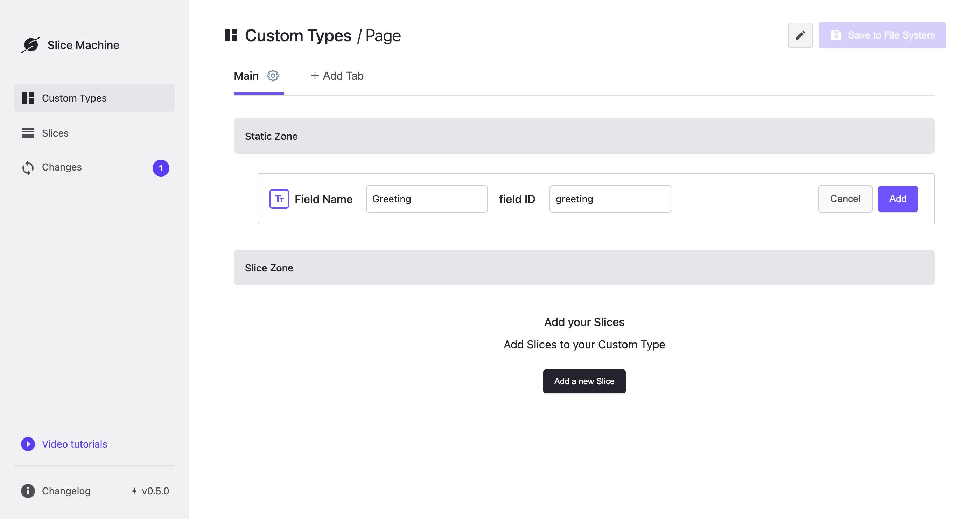This screenshot has width=980, height=519.
Task: Select the Slices sidebar icon
Action: click(27, 133)
